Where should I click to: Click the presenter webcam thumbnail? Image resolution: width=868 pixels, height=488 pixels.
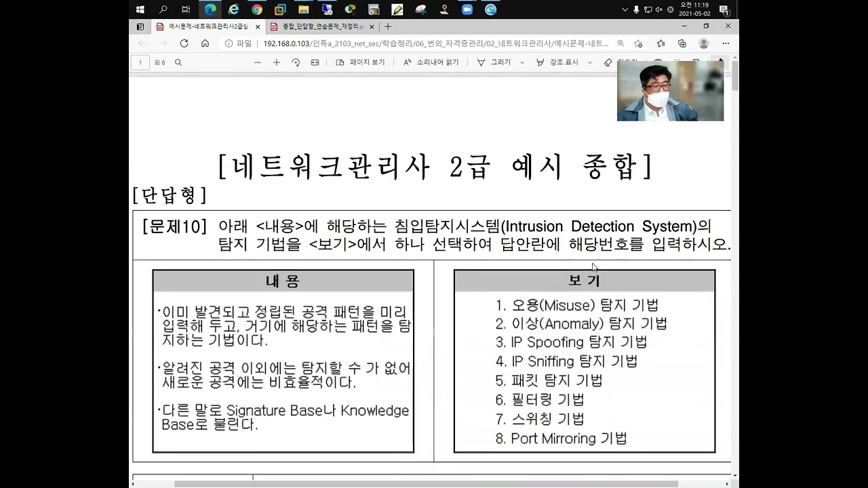point(670,91)
